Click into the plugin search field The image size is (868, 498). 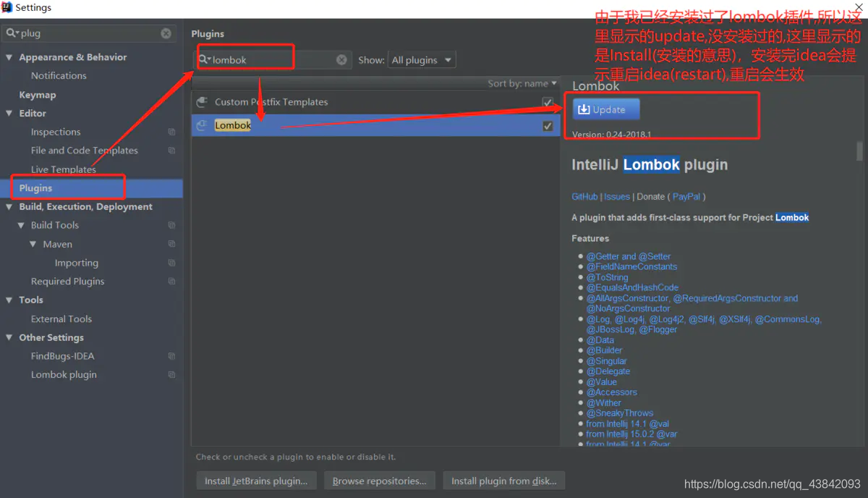(274, 60)
